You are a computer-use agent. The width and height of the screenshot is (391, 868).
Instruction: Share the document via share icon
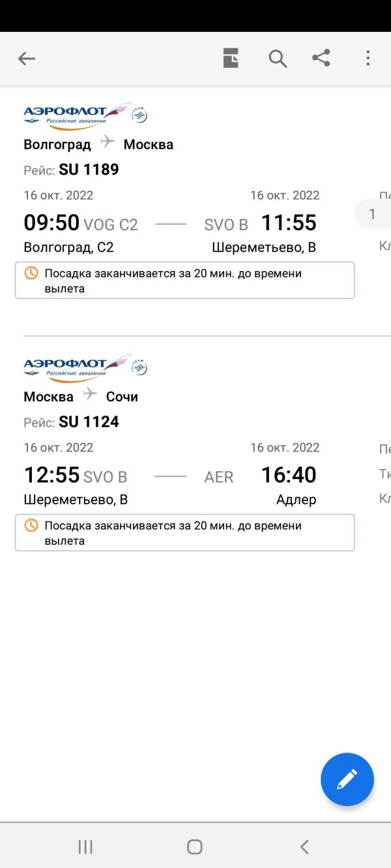[x=321, y=58]
